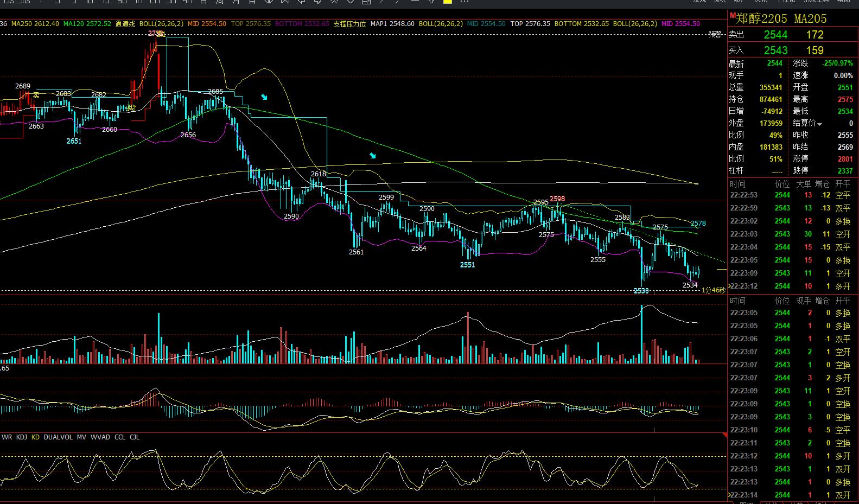The width and height of the screenshot is (859, 504).
Task: Click the 预警 alert label on chart
Action: point(715,35)
